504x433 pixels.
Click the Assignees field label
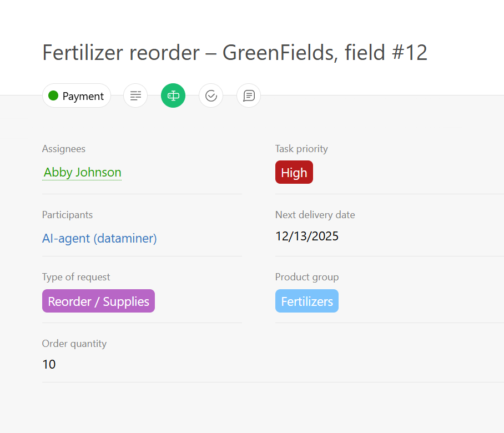click(x=64, y=149)
